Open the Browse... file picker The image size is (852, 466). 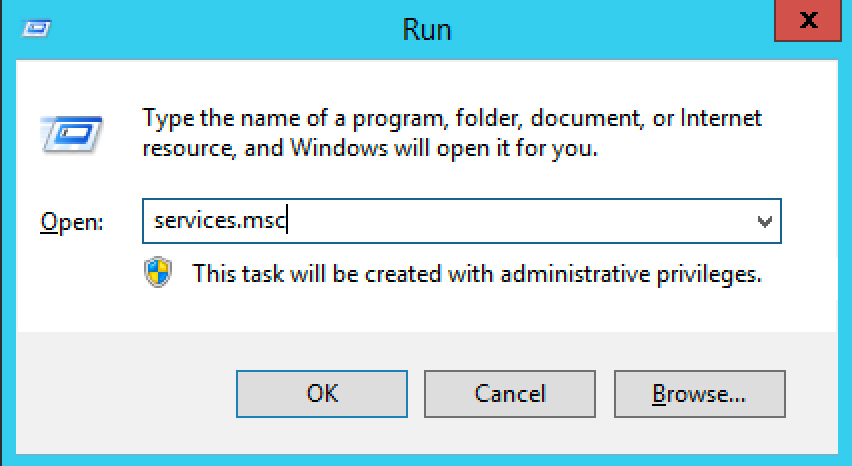pos(699,393)
